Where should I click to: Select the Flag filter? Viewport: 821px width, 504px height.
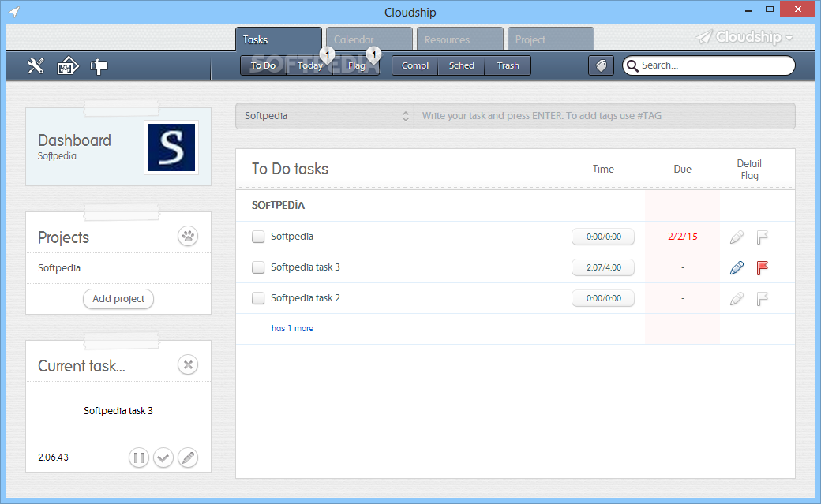[356, 65]
